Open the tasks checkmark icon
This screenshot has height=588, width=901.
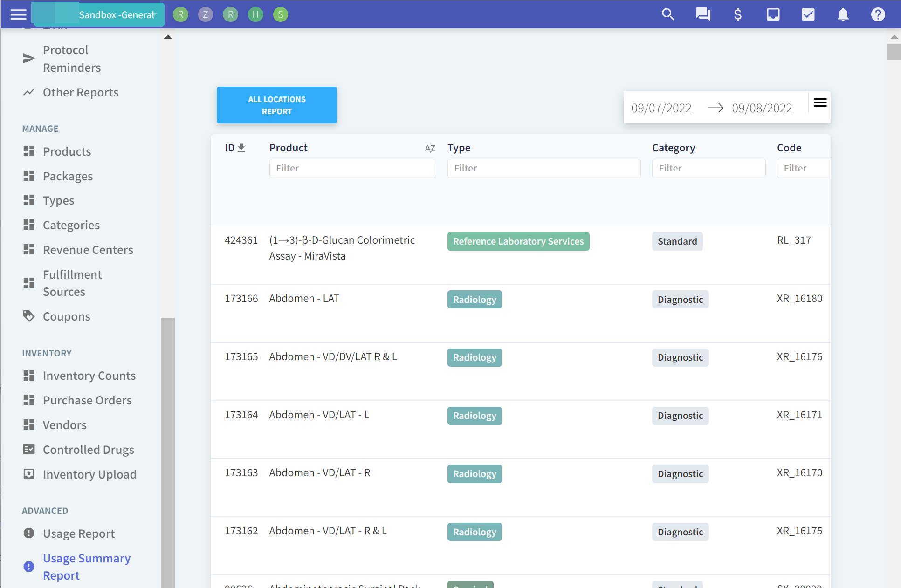808,14
